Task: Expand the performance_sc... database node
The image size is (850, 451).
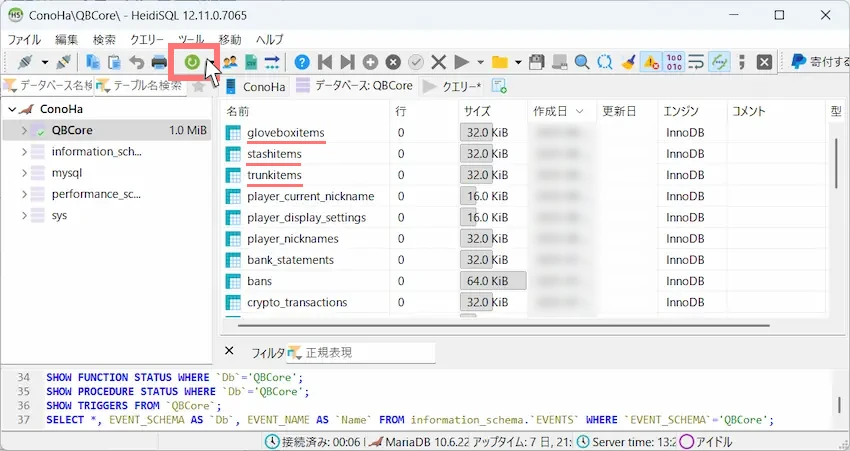Action: (24, 194)
